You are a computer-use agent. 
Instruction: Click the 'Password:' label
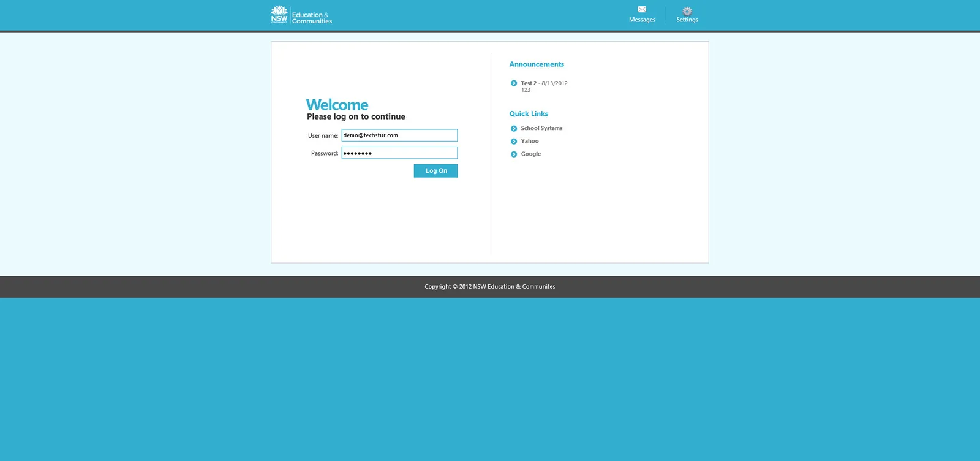(x=324, y=153)
